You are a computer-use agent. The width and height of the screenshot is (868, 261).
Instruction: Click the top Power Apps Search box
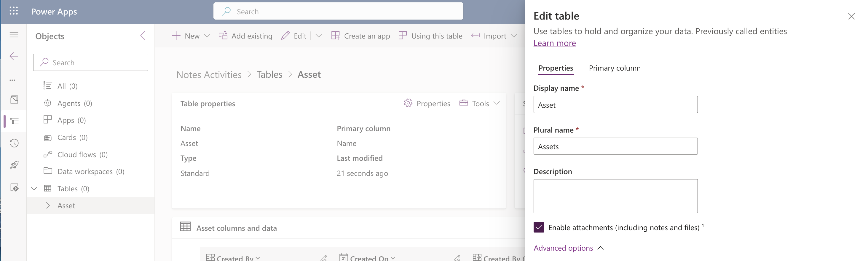pyautogui.click(x=338, y=12)
